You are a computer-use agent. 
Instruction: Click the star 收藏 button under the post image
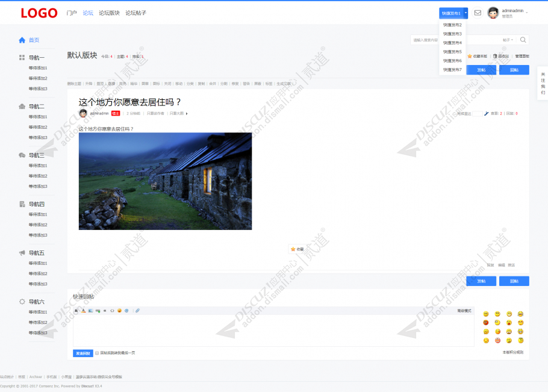click(x=297, y=249)
